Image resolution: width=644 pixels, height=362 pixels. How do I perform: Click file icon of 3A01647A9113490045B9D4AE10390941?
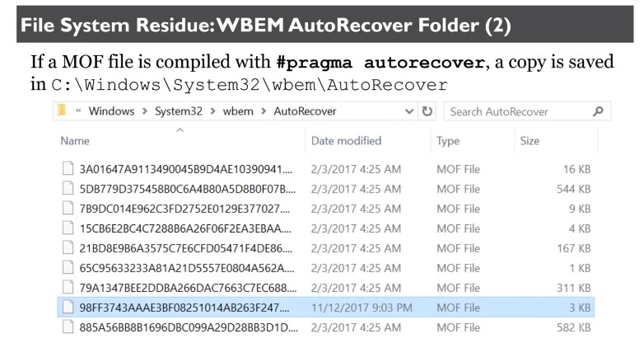[68, 169]
